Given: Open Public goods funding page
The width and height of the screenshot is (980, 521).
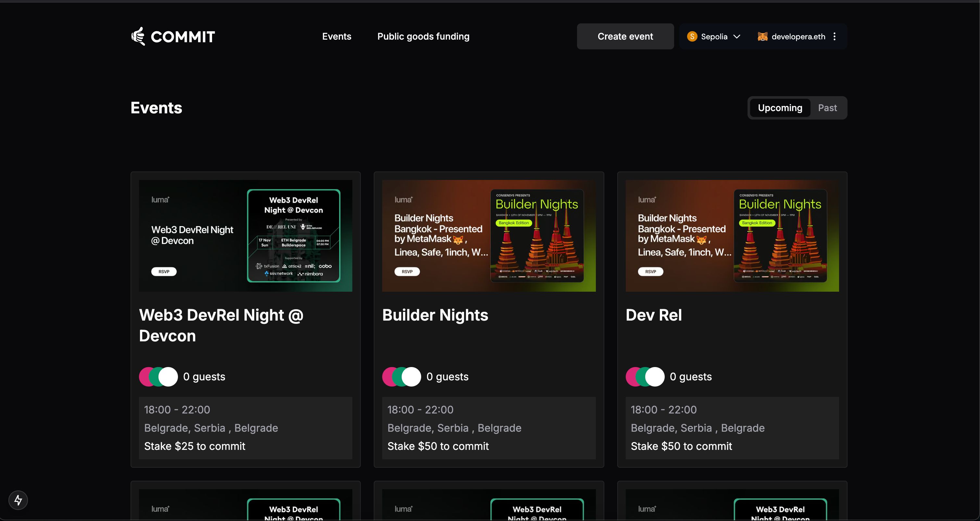Looking at the screenshot, I should 423,36.
